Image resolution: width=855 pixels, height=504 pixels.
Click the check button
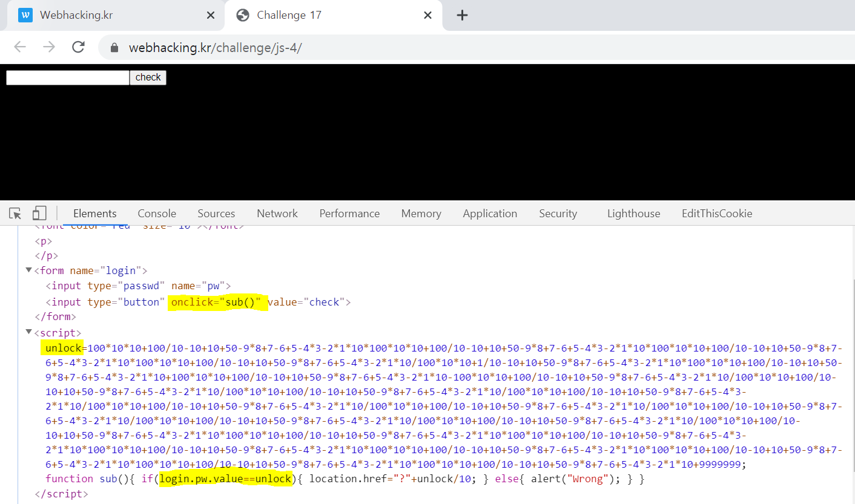(x=148, y=77)
